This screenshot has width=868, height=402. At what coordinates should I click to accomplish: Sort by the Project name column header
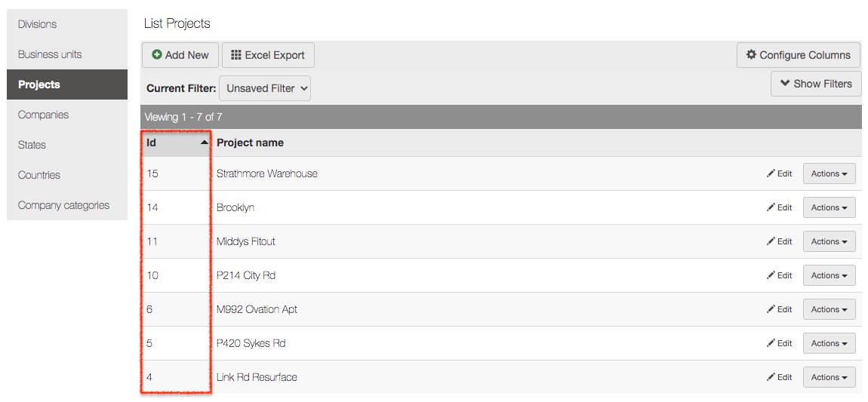point(250,143)
